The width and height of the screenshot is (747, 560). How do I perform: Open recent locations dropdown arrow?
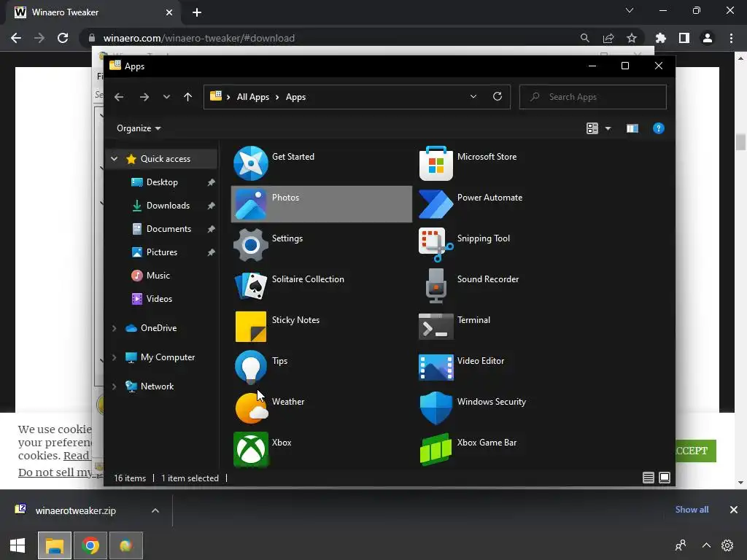166,97
